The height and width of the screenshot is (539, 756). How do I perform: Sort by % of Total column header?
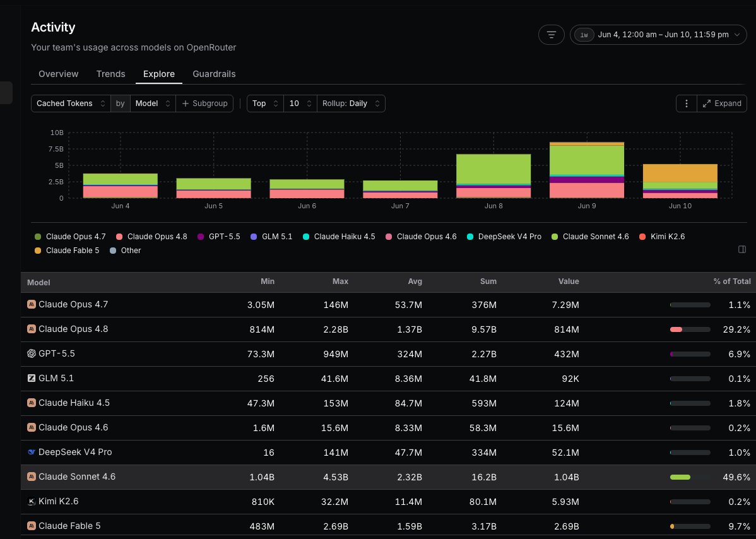tap(732, 281)
